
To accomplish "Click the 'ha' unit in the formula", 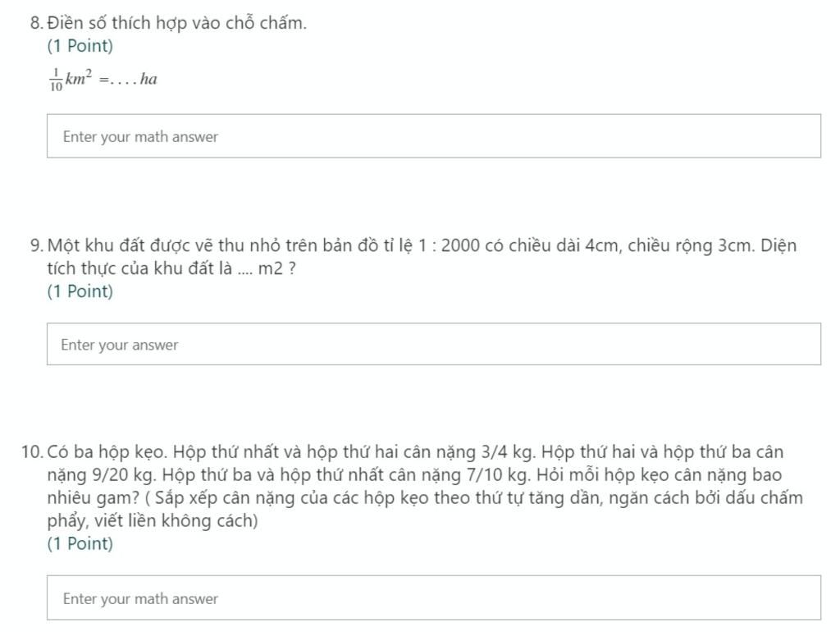I will 148,79.
